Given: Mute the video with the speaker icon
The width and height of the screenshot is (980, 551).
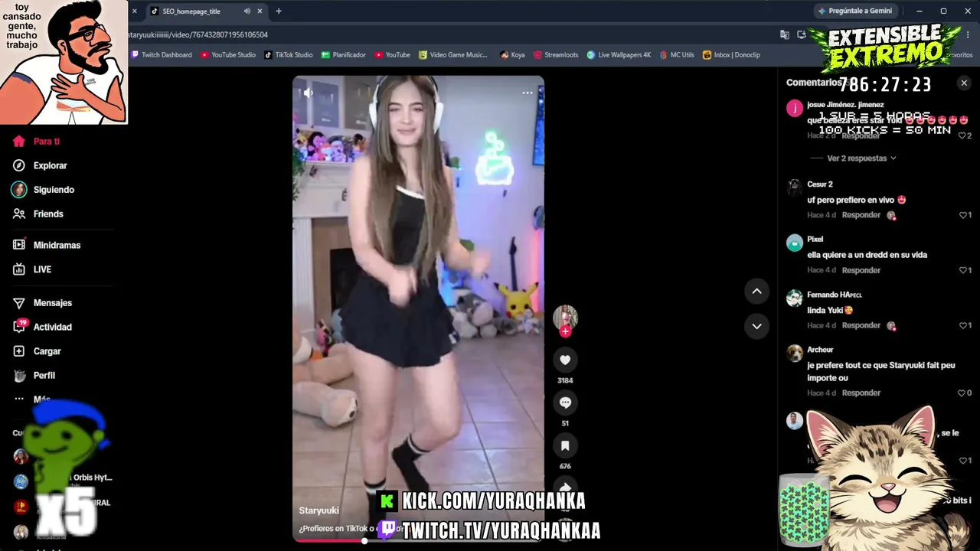Looking at the screenshot, I should (308, 93).
